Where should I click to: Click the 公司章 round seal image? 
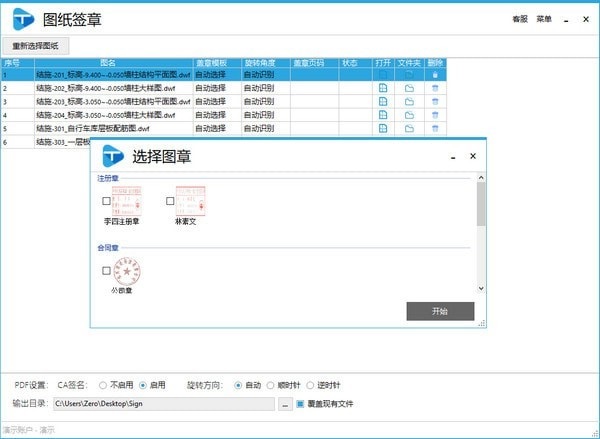[x=127, y=270]
